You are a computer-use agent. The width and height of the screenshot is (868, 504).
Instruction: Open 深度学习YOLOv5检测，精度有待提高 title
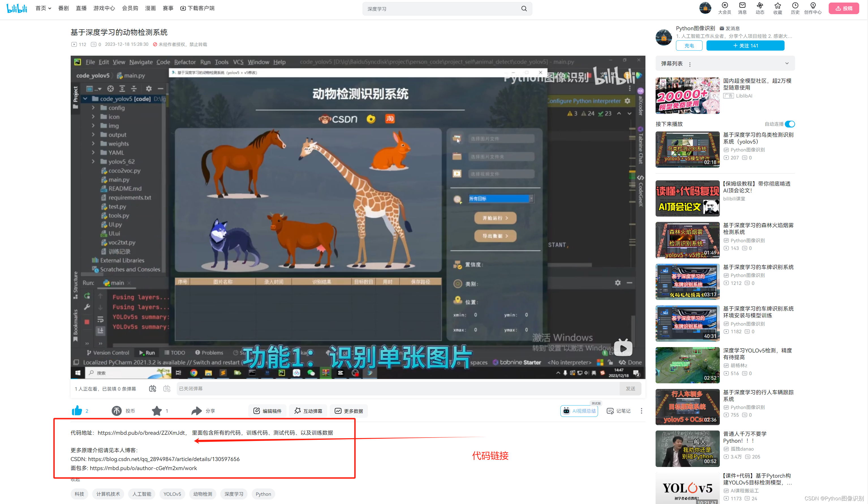pos(757,354)
